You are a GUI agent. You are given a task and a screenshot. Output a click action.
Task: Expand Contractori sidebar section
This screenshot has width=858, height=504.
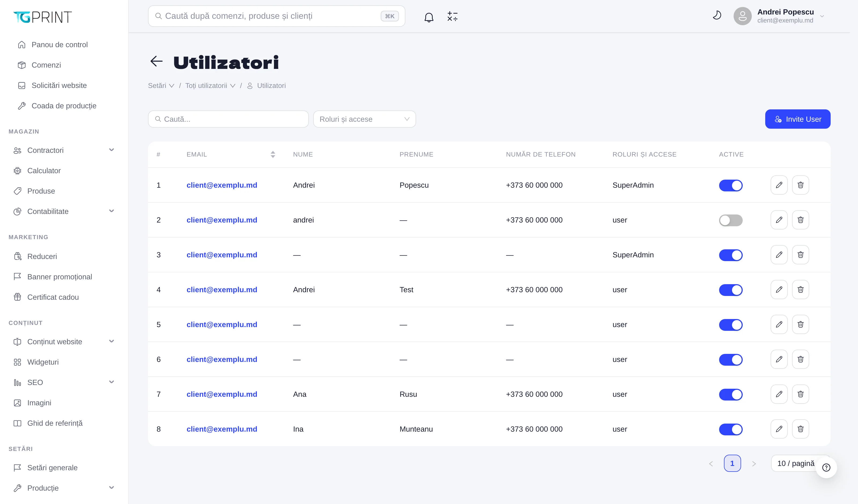[x=64, y=150]
